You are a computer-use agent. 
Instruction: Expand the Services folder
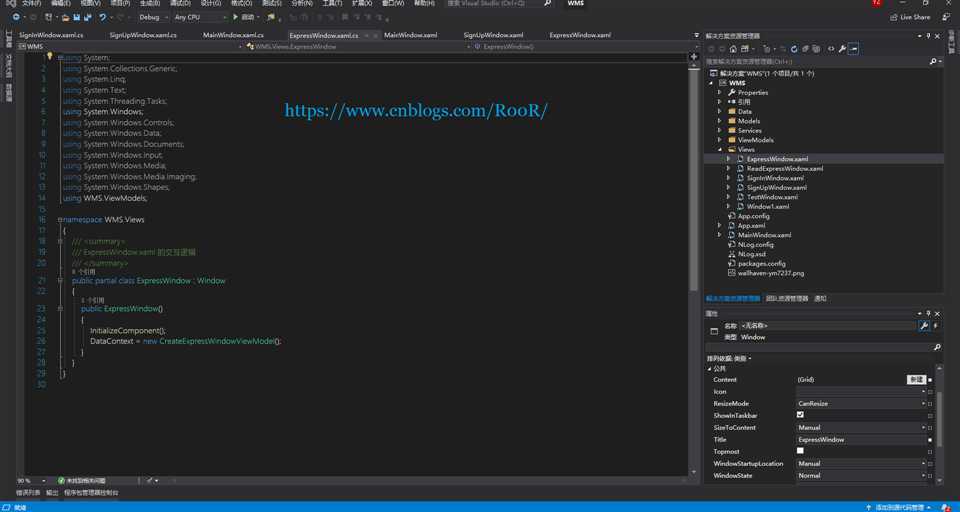point(719,130)
